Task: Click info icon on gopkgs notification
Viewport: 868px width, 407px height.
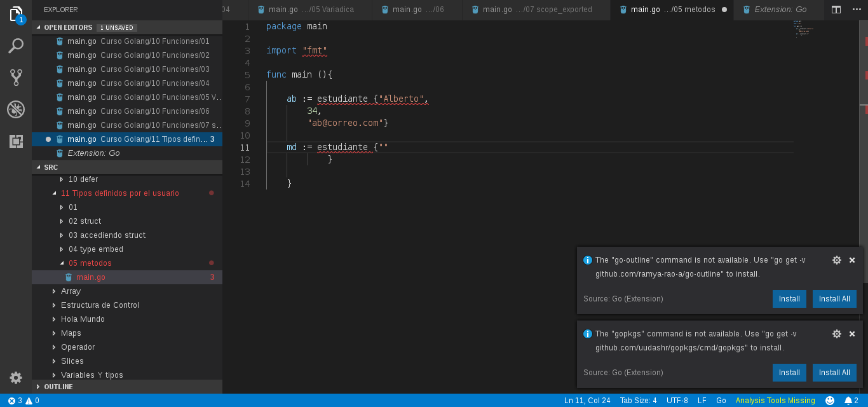Action: [x=588, y=334]
